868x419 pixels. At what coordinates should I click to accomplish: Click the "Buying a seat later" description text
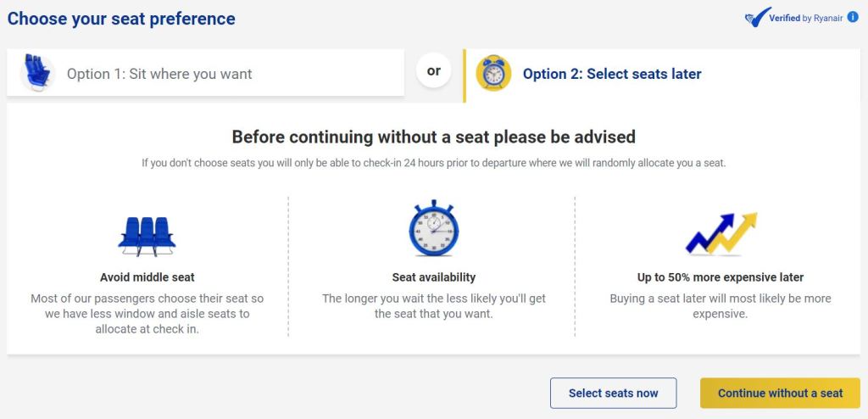[x=720, y=306]
